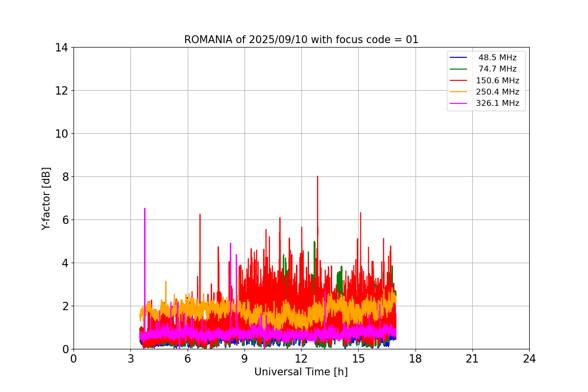Click the y-axis tick label 10
The height and width of the screenshot is (392, 588).
[61, 134]
